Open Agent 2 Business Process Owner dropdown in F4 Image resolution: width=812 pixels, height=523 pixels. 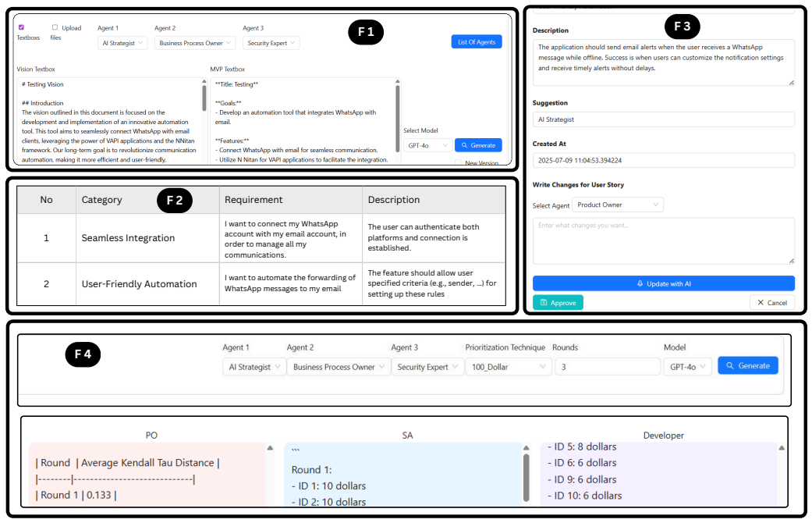(x=339, y=367)
